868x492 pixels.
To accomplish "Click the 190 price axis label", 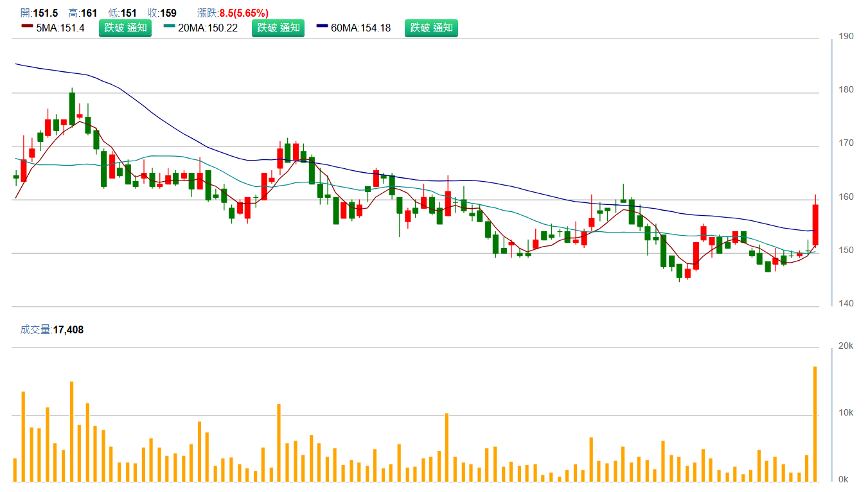I will pos(847,37).
